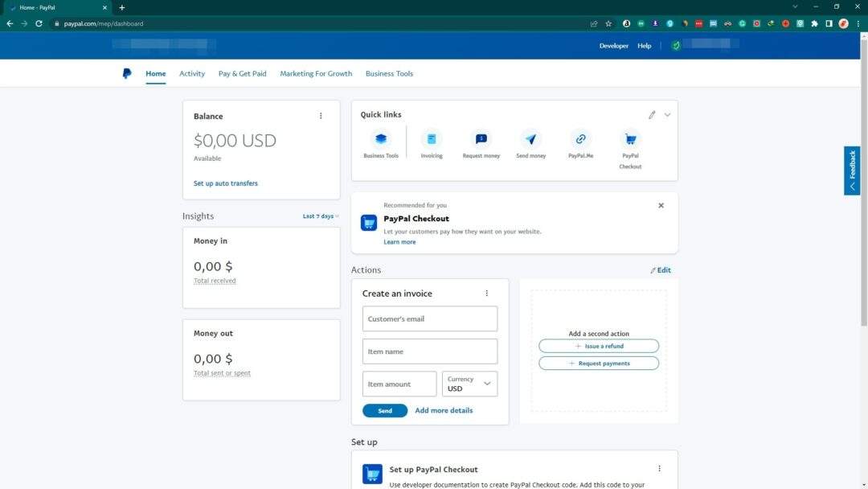Open the Pay & Get Paid menu
Image resolution: width=868 pixels, height=489 pixels.
pos(243,74)
